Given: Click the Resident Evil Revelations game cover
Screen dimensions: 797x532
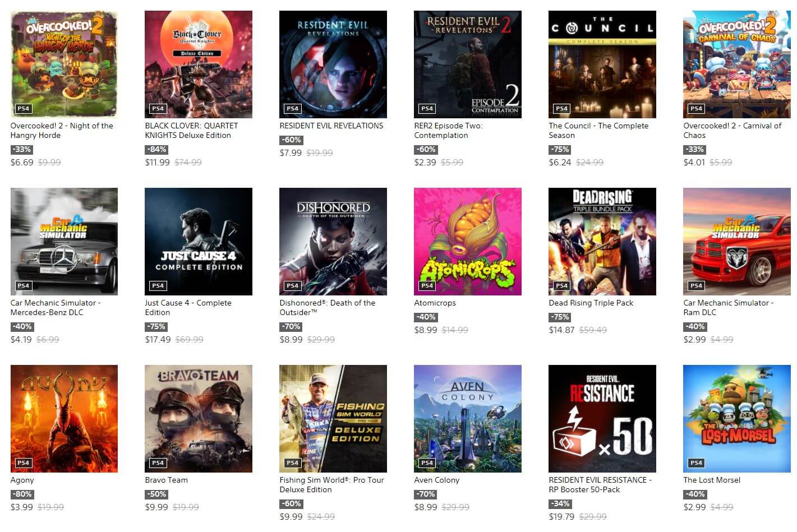Looking at the screenshot, I should point(333,64).
